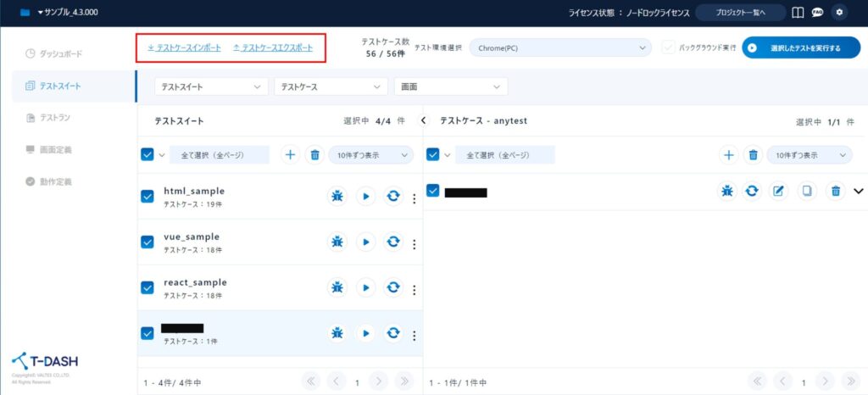Uncheck the html_sample test suite checkbox

147,197
